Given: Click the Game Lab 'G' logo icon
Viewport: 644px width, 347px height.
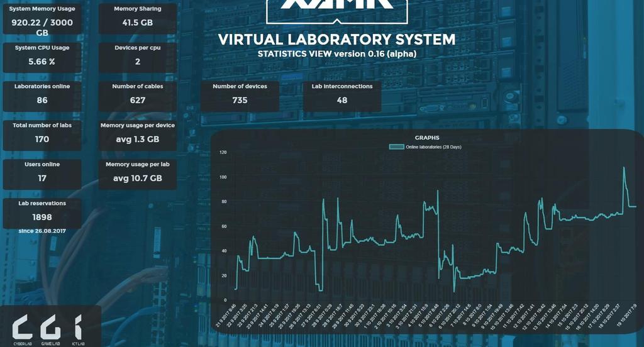Looking at the screenshot, I should 50,328.
